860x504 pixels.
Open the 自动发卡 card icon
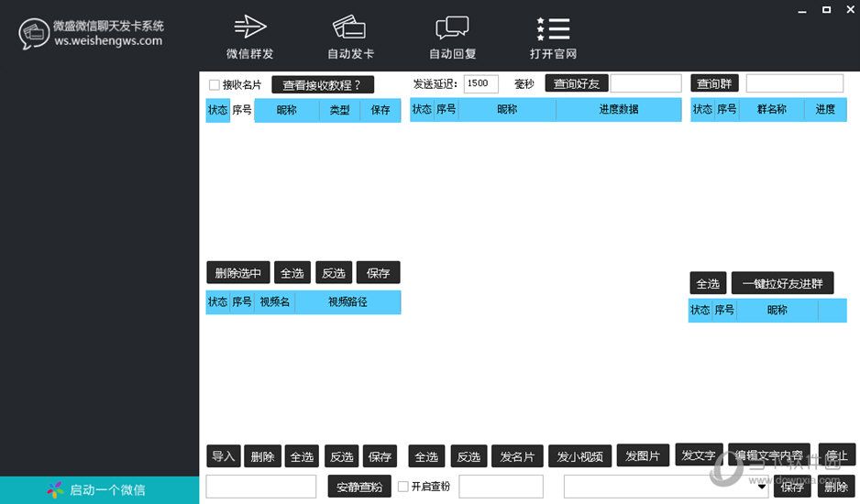350,27
